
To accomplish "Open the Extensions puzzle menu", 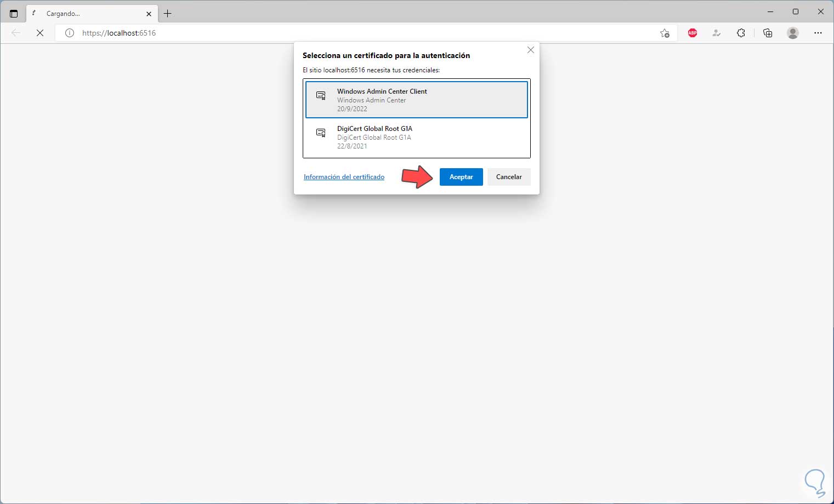I will [741, 33].
